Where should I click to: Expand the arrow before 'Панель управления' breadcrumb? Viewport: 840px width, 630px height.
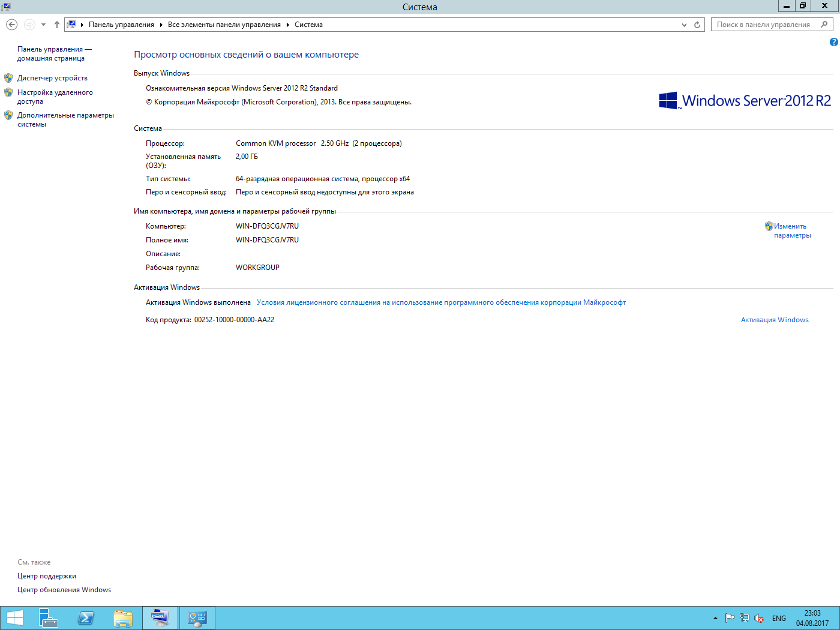tap(82, 25)
